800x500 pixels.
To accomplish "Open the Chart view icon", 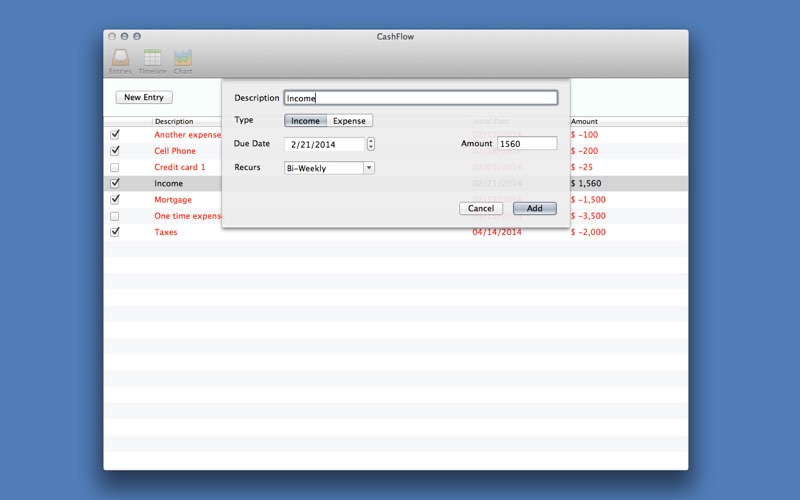I will (x=183, y=59).
